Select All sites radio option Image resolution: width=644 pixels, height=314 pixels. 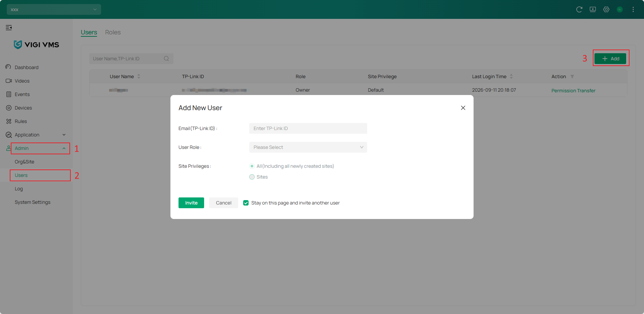pyautogui.click(x=252, y=166)
